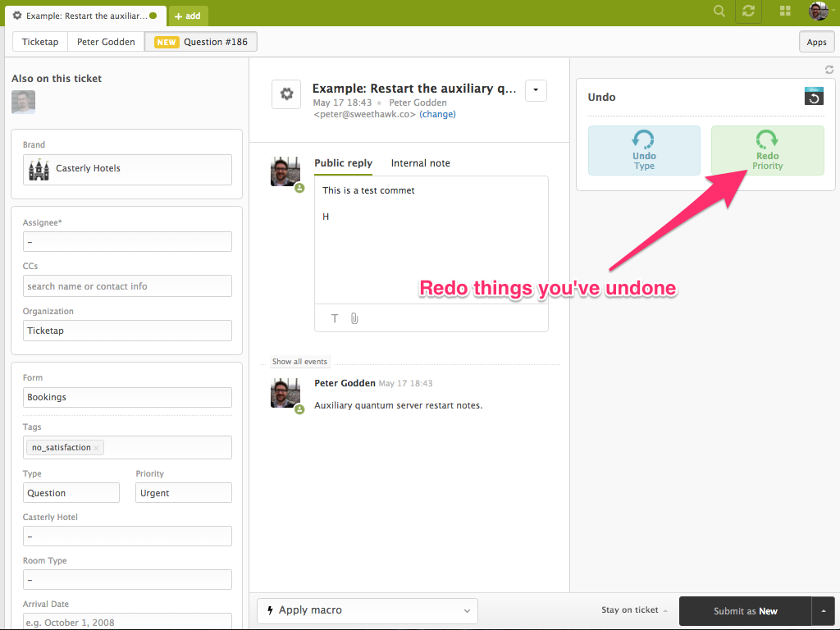Click the refresh icon in top bar
The width and height of the screenshot is (840, 630).
(x=748, y=11)
